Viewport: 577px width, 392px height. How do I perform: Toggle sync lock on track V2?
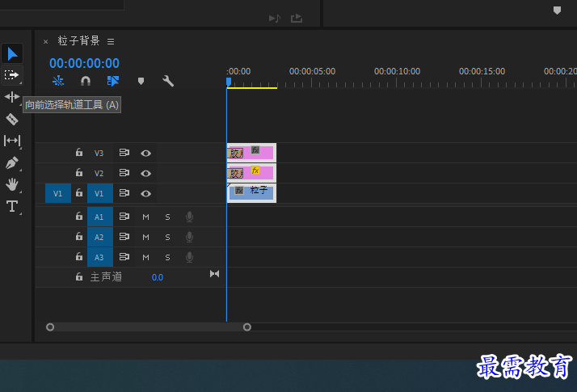tap(124, 173)
